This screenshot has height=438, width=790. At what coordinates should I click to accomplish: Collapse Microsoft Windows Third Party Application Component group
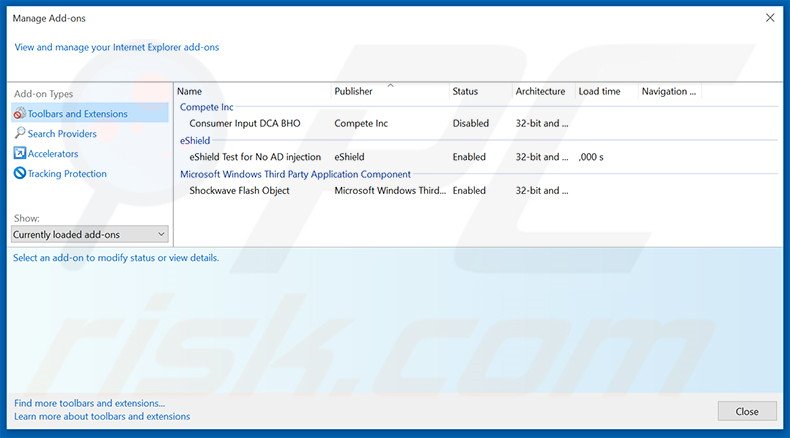[x=296, y=174]
